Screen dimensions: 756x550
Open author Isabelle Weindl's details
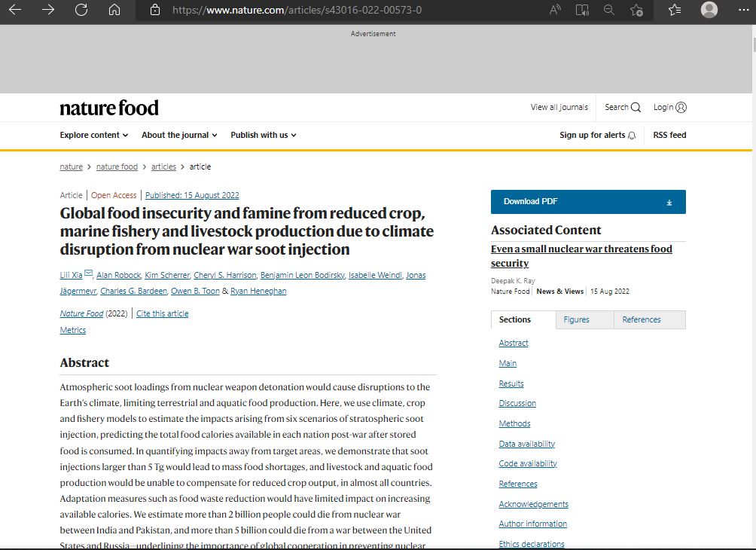(x=375, y=275)
